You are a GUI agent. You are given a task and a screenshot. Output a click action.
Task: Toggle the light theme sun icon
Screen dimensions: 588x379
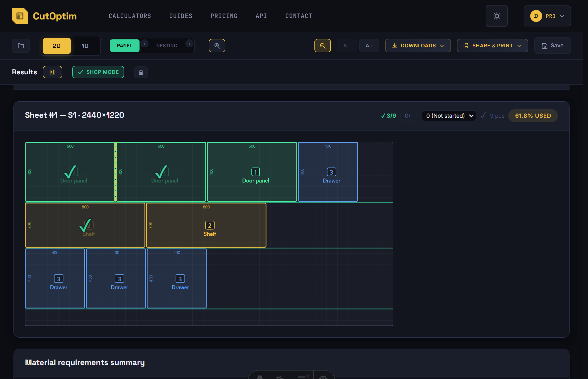click(497, 16)
